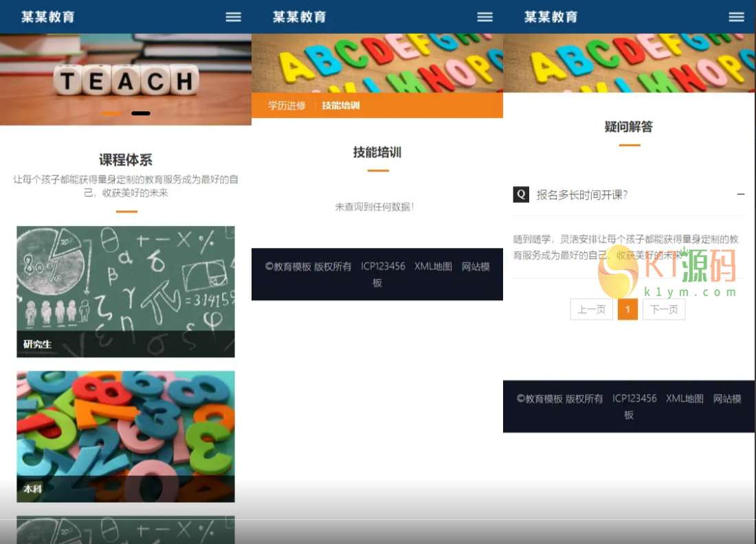Click ABC letters banner on middle screen

377,63
